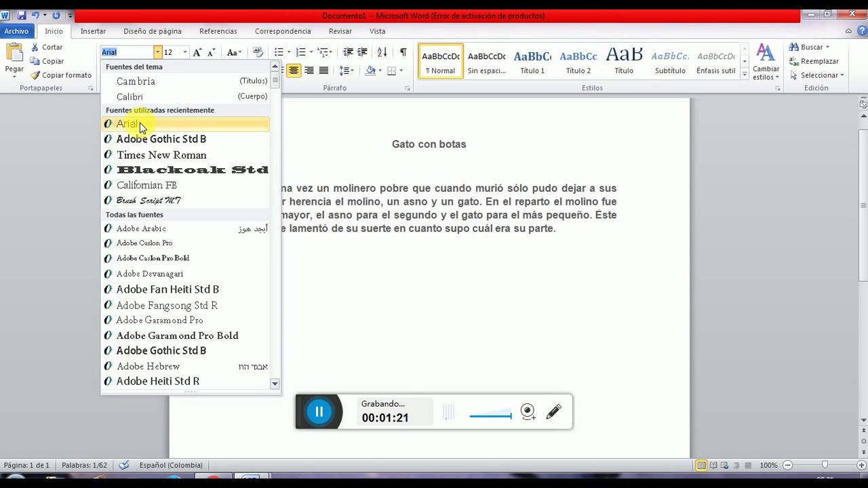This screenshot has width=868, height=488.
Task: Click the zoom in plus button
Action: tap(862, 465)
